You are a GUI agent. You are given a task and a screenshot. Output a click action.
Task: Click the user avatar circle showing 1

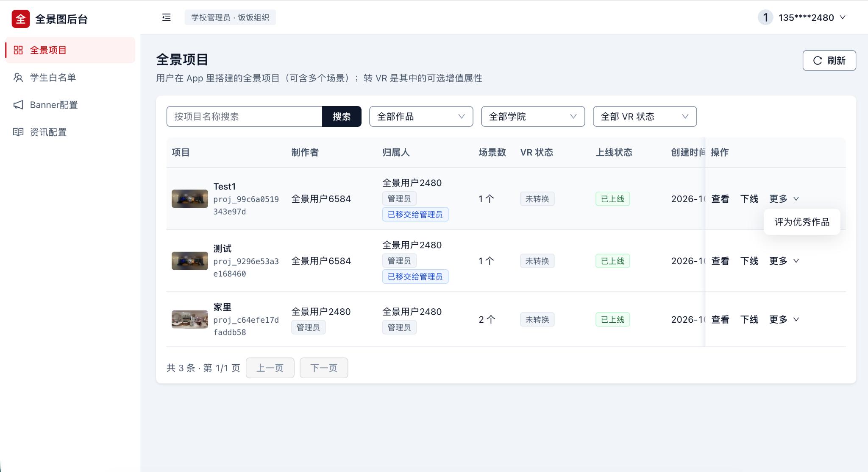point(765,17)
